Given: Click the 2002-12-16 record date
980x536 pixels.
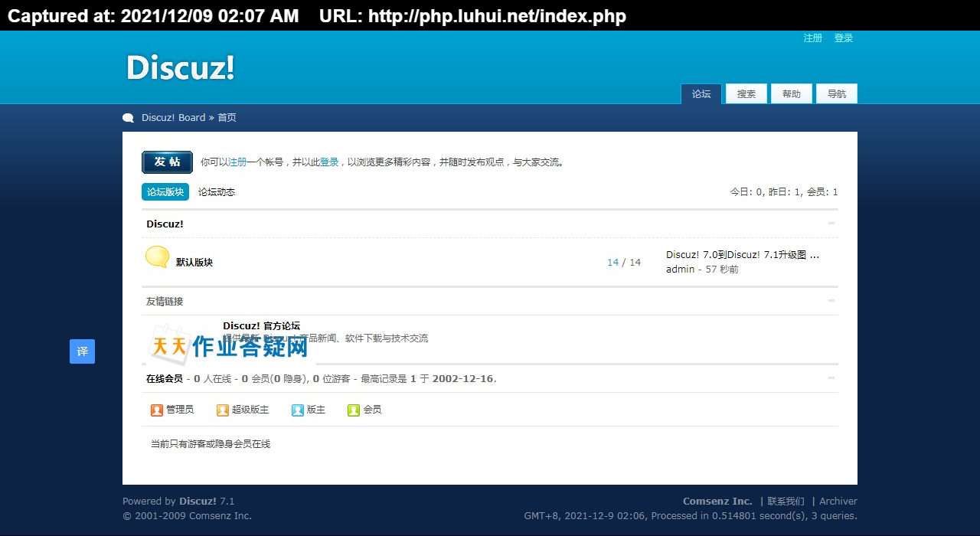Looking at the screenshot, I should tap(462, 379).
